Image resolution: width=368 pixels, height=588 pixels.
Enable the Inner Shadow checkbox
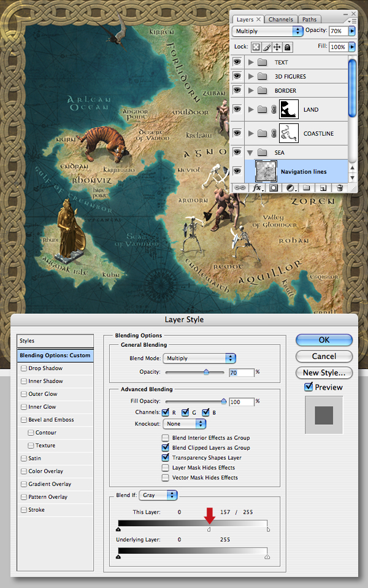(24, 381)
